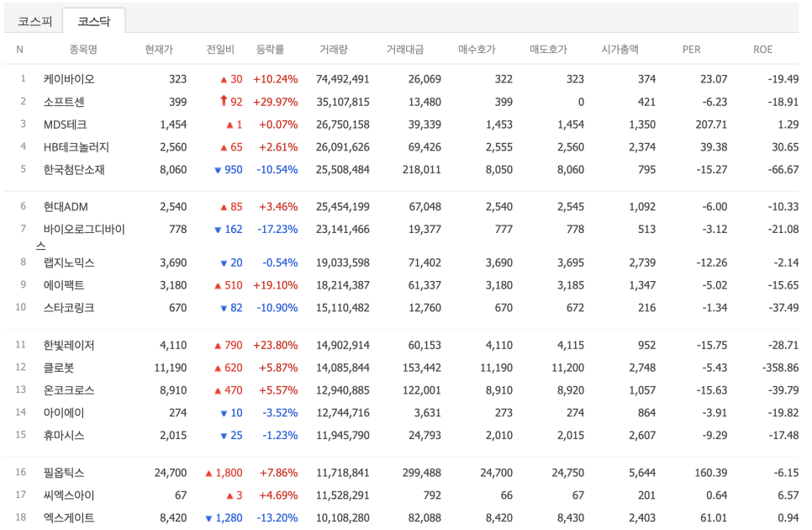Image resolution: width=812 pixels, height=530 pixels.
Task: Open the 필옵틱스 stock link
Action: click(64, 473)
